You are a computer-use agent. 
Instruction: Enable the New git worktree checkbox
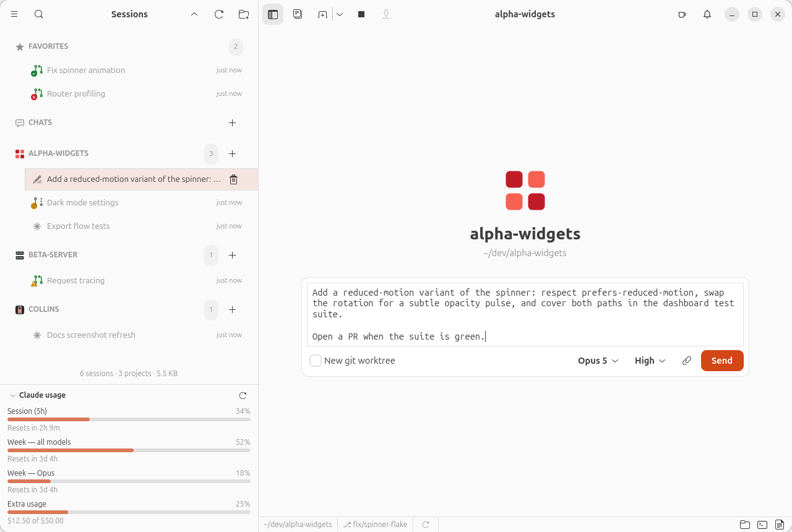coord(316,361)
